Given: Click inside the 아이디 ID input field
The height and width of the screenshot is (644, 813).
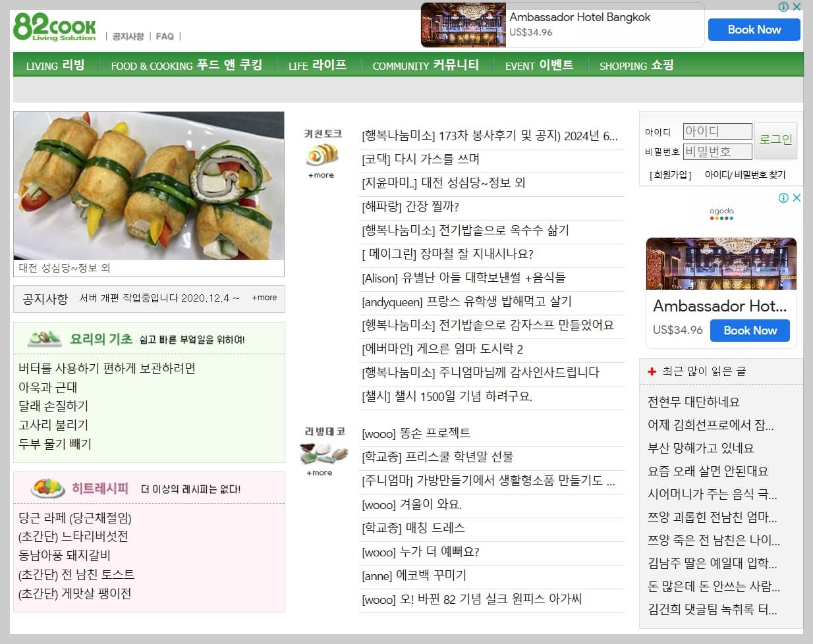Looking at the screenshot, I should (717, 131).
